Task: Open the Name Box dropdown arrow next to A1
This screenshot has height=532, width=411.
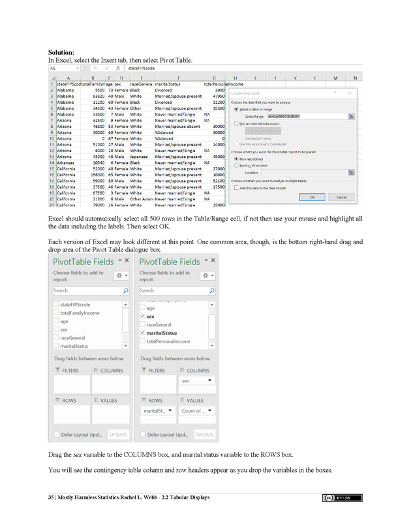Action: tap(78, 68)
